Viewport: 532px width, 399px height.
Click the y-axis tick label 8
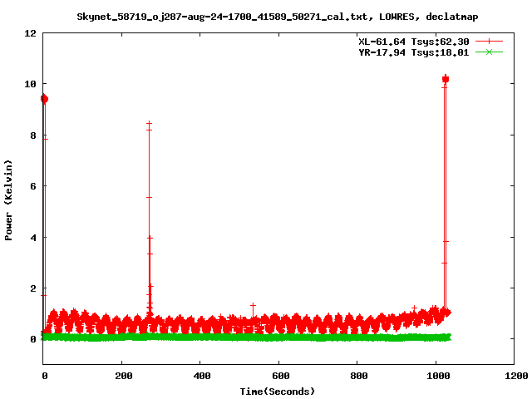click(33, 135)
